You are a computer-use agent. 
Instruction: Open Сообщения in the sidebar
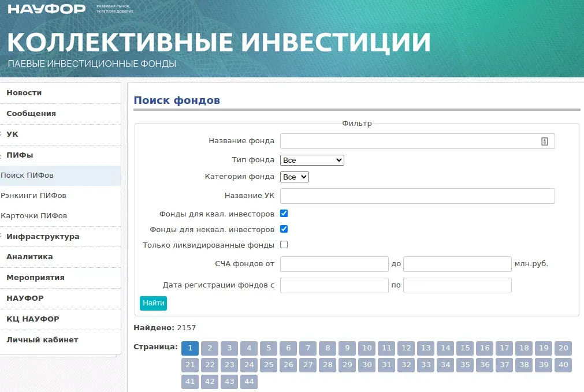pyautogui.click(x=31, y=114)
